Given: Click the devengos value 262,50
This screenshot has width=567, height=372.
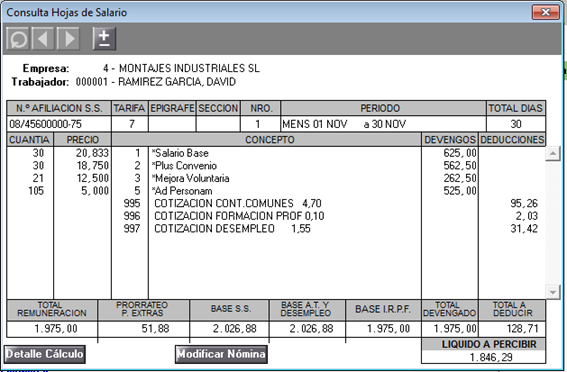Looking at the screenshot, I should pyautogui.click(x=460, y=178).
